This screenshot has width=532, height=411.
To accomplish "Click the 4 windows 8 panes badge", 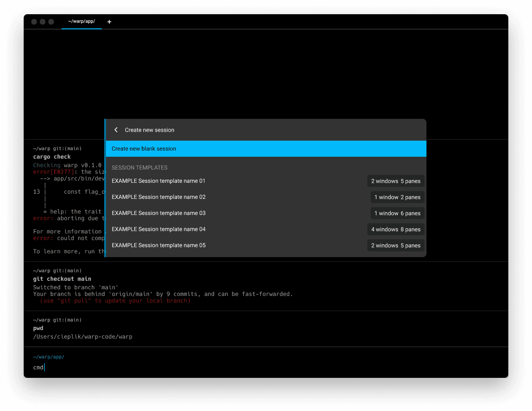I will 396,229.
